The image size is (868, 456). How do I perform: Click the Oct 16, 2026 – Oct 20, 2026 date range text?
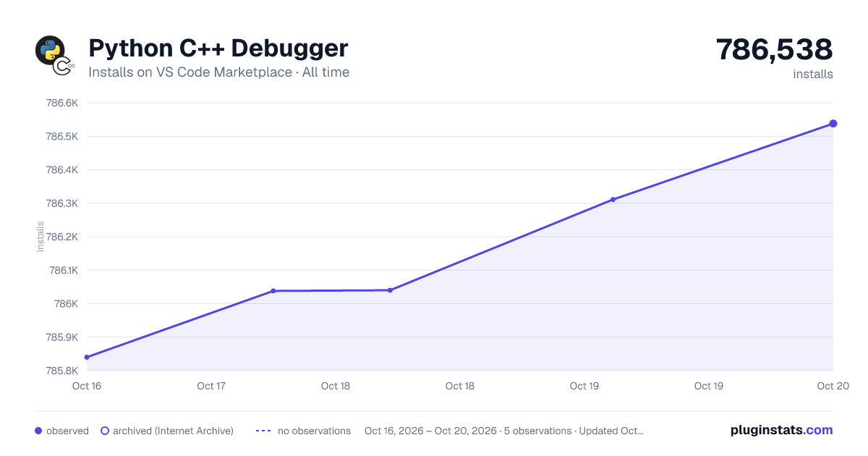tap(430, 431)
